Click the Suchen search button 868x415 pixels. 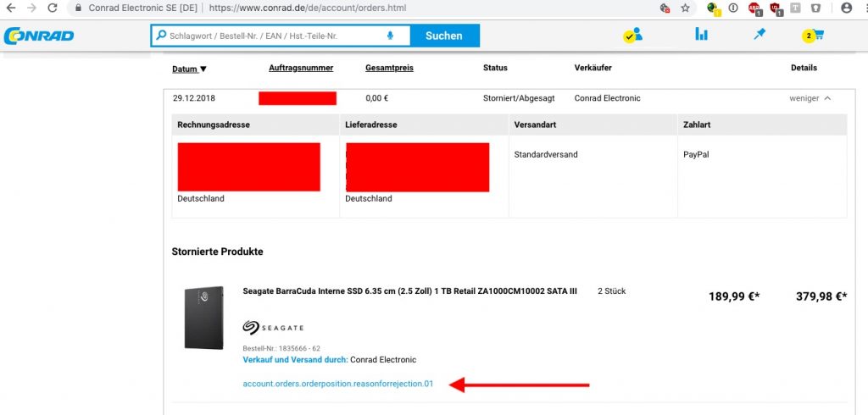[444, 36]
